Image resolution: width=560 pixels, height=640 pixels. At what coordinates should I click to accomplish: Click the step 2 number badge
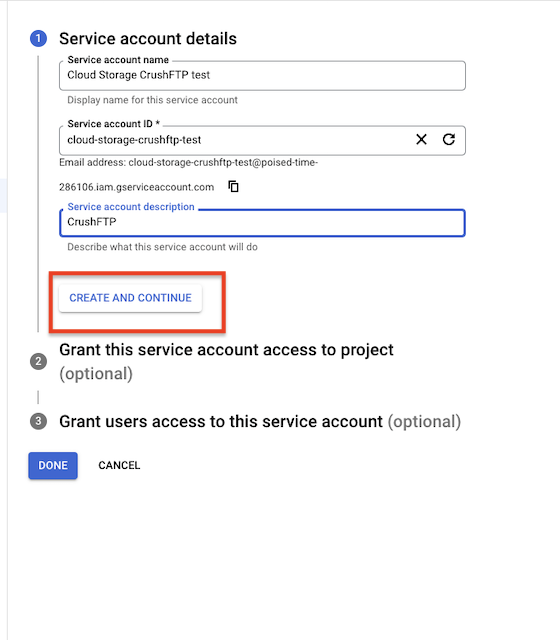(38, 361)
